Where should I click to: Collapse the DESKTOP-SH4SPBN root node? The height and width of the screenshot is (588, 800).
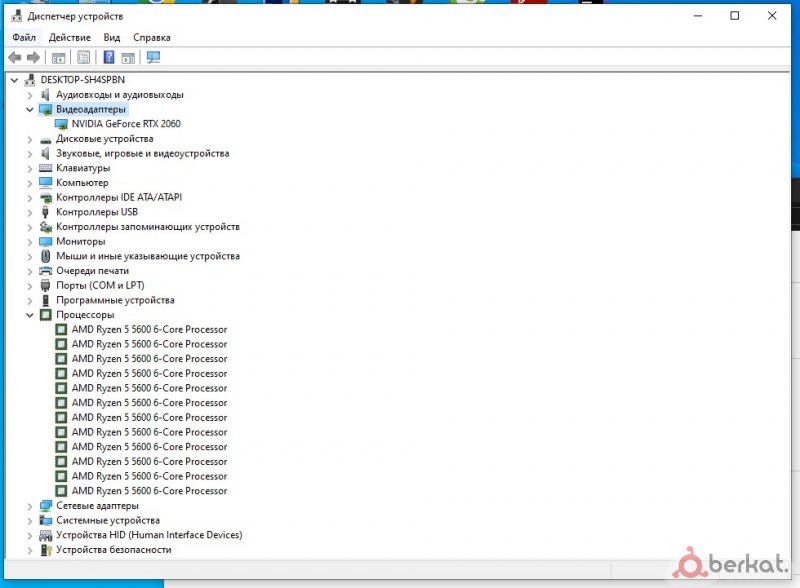(x=14, y=80)
